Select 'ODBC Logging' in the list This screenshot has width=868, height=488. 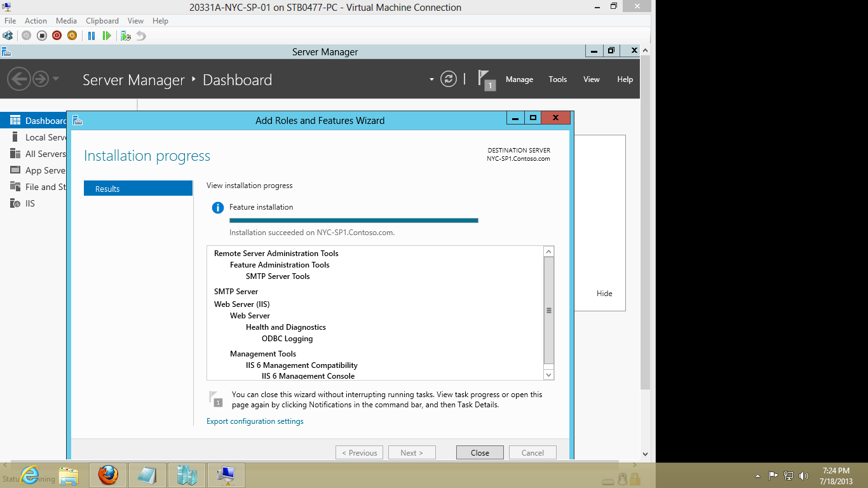pos(287,339)
